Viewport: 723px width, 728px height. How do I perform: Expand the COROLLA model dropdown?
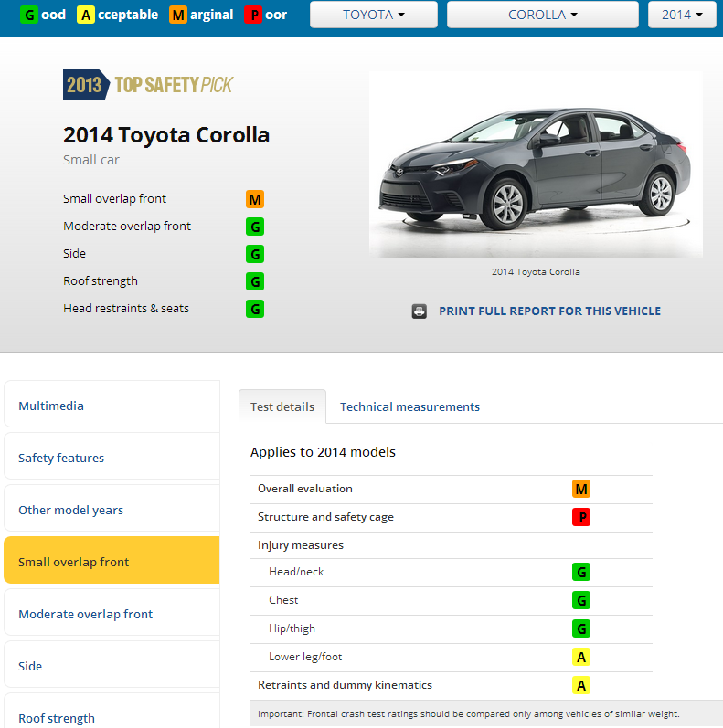(542, 15)
